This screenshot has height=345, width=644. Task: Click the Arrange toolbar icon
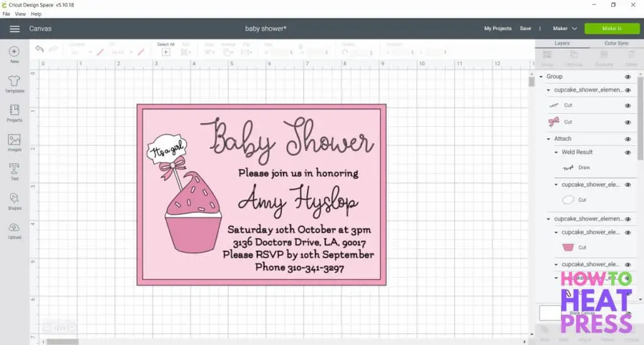click(228, 52)
